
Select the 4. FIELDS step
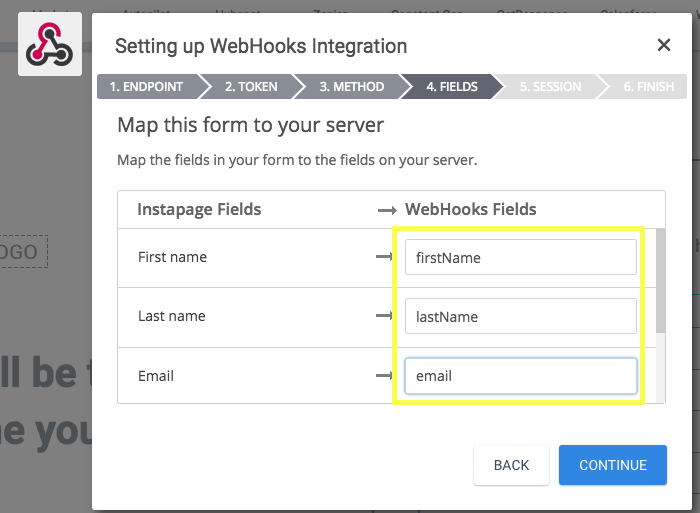(x=452, y=86)
